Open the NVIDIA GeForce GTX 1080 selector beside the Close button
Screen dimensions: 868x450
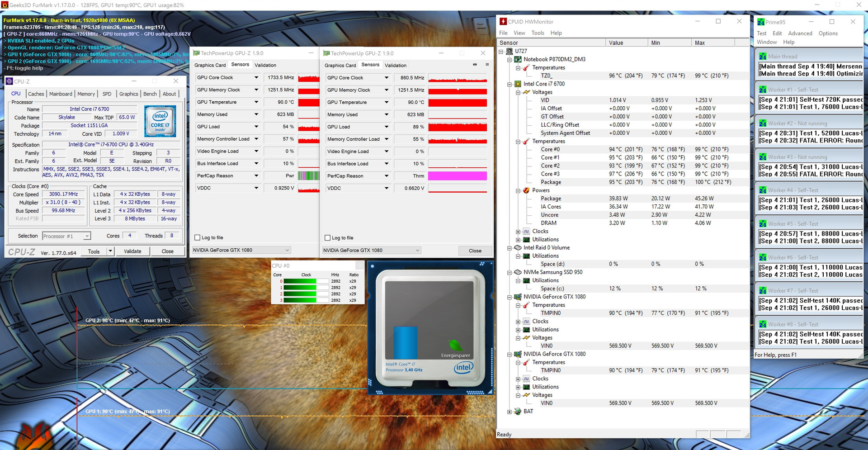point(372,250)
